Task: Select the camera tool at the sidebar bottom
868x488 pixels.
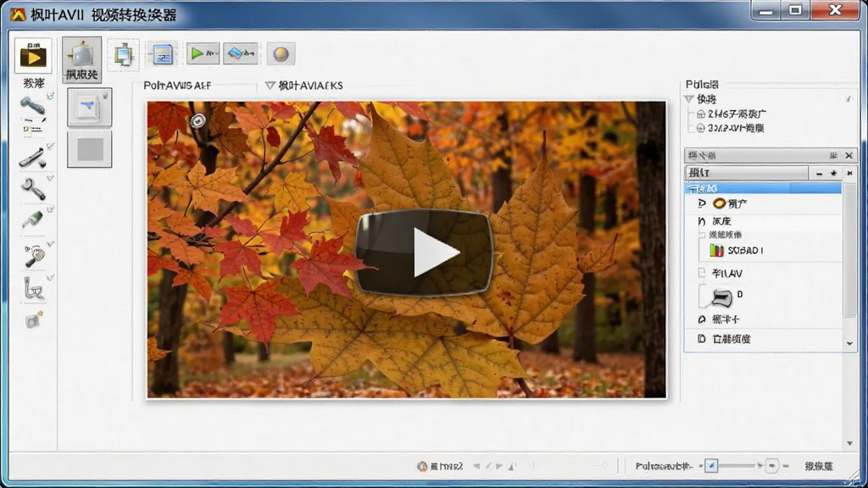Action: (x=33, y=320)
